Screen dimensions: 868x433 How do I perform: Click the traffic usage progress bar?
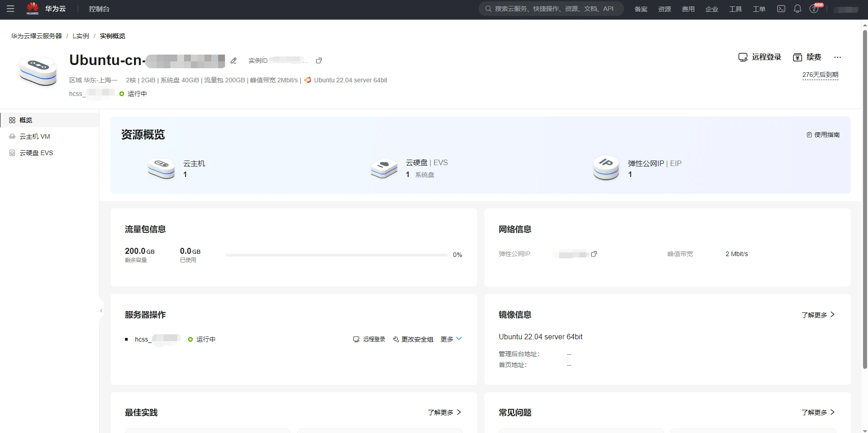point(336,255)
